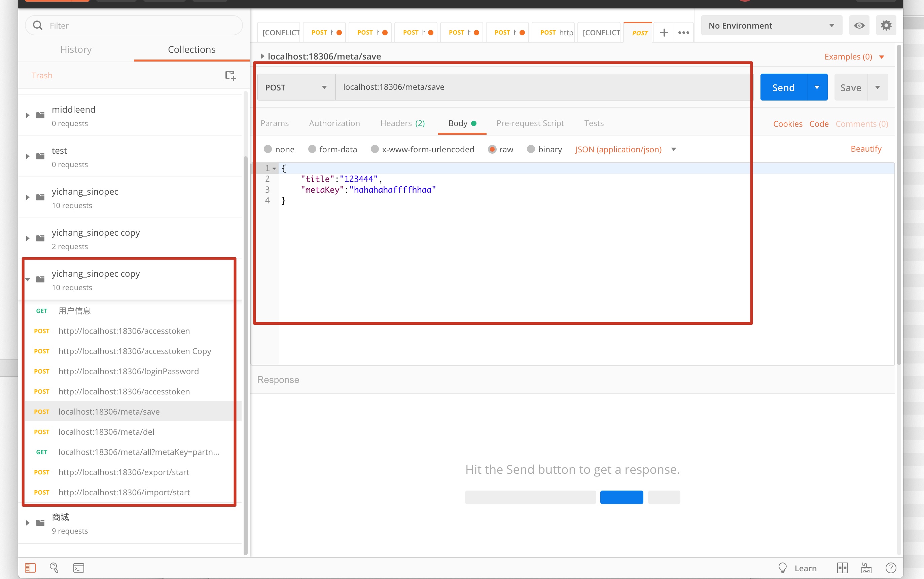Viewport: 924px width, 579px height.
Task: Open the Postman console icon
Action: click(78, 568)
